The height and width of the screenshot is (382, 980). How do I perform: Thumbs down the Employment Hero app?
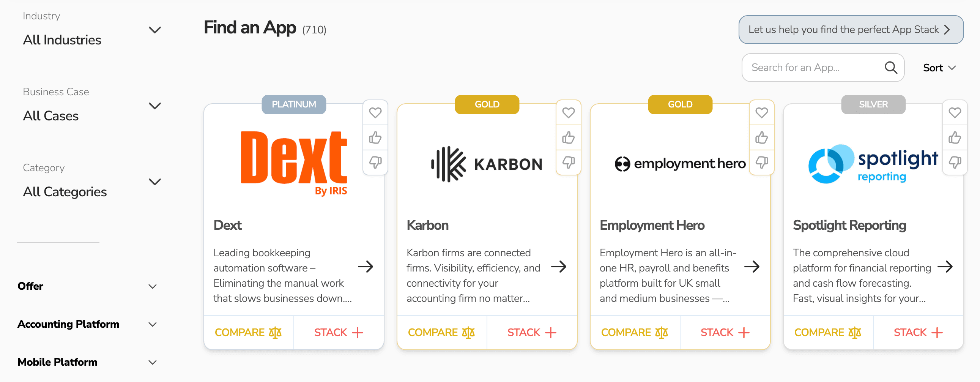(761, 163)
